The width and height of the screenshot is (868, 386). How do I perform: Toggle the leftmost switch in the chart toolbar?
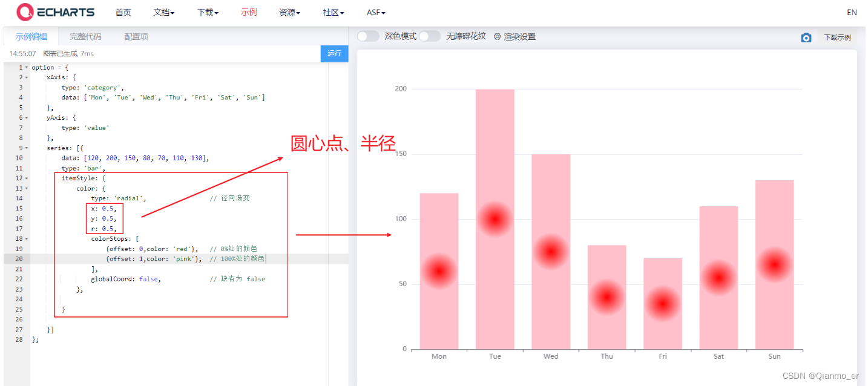point(368,36)
